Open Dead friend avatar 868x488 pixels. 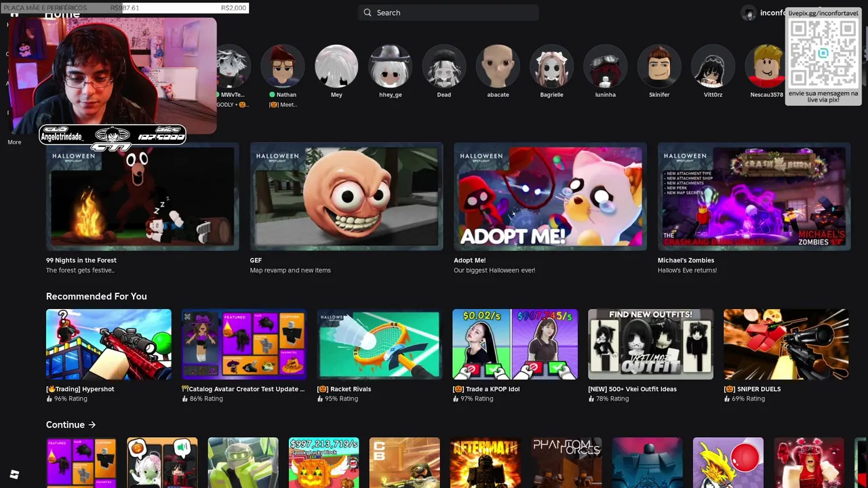click(444, 66)
